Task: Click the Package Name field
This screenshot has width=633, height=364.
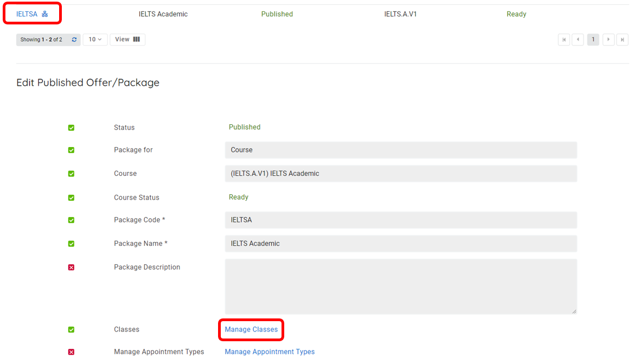Action: pyautogui.click(x=400, y=244)
